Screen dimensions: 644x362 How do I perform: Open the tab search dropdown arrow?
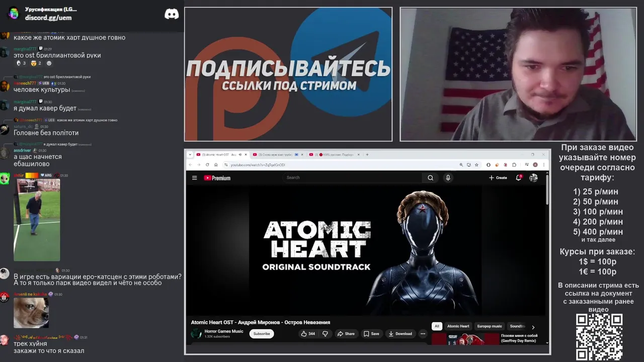tap(190, 154)
